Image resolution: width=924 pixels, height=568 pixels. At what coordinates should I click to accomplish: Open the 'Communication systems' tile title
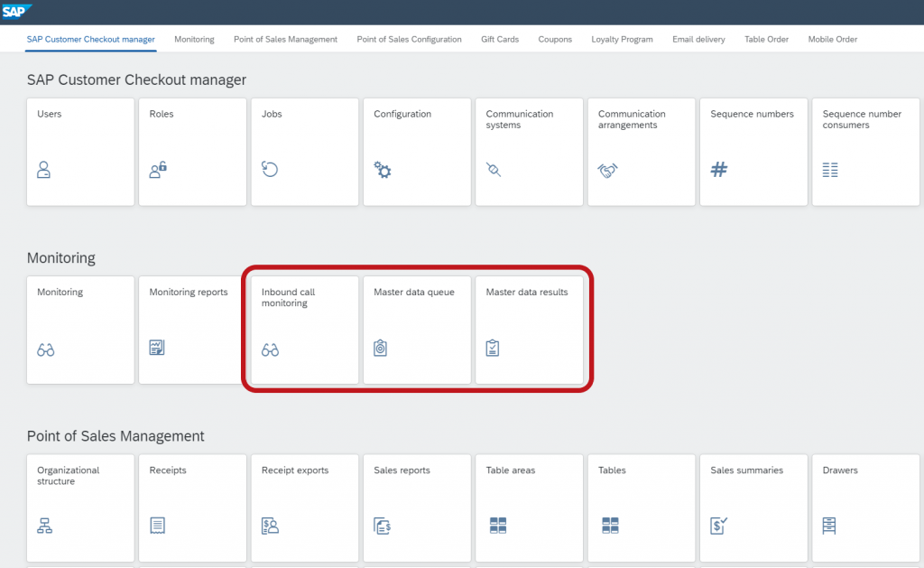point(520,119)
